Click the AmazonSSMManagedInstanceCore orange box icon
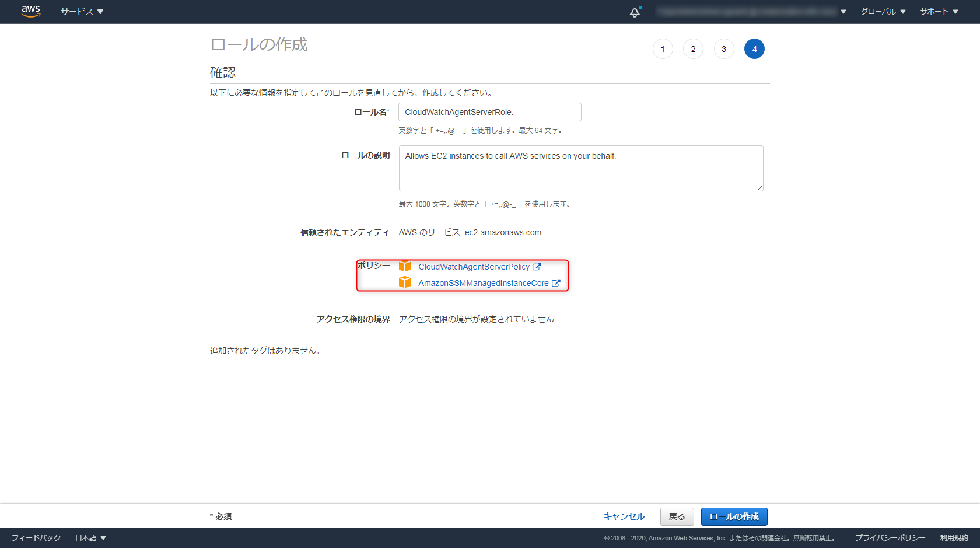This screenshot has height=548, width=980. (x=405, y=282)
